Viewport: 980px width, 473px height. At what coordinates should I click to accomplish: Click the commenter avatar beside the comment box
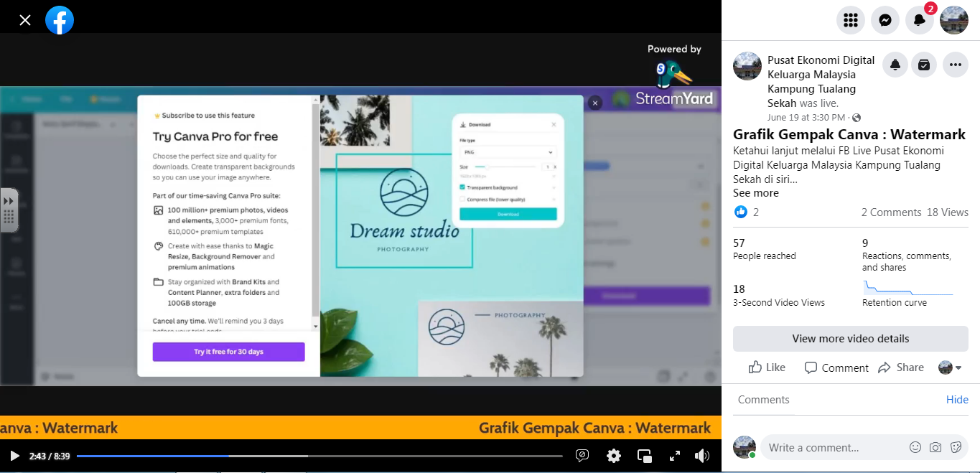coord(745,447)
